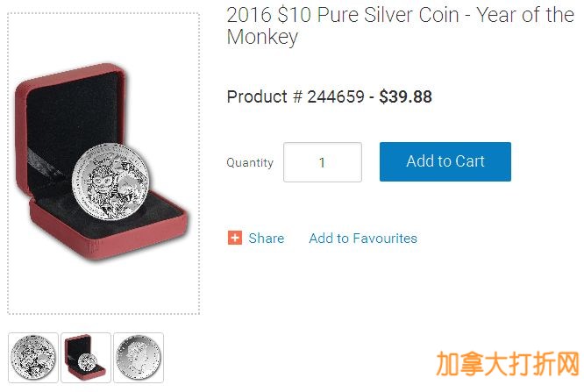Select the Queen effigy obverse thumbnail

(139, 357)
